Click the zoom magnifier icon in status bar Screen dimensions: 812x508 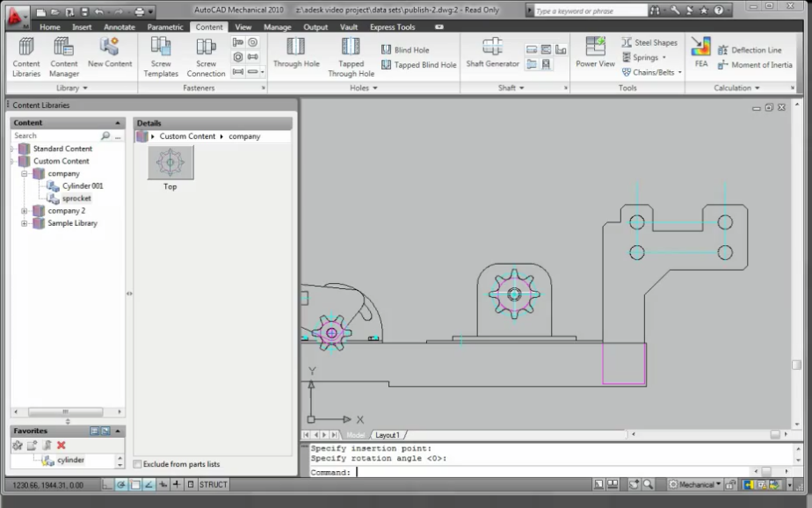(x=648, y=484)
